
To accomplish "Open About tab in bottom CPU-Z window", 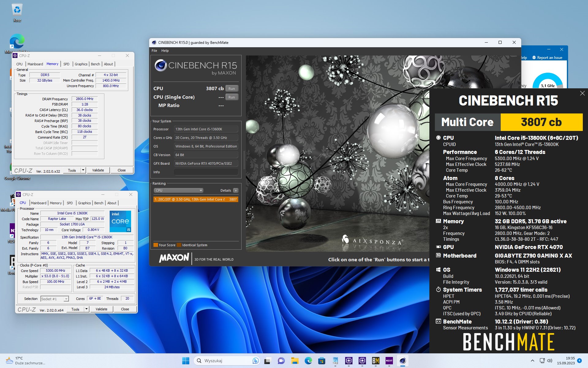I will (x=112, y=203).
